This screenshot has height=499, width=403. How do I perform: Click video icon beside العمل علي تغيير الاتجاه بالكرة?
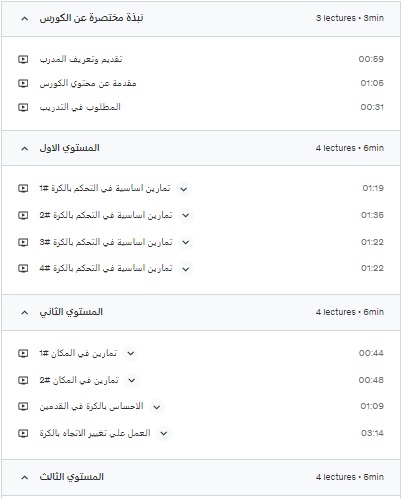click(23, 433)
